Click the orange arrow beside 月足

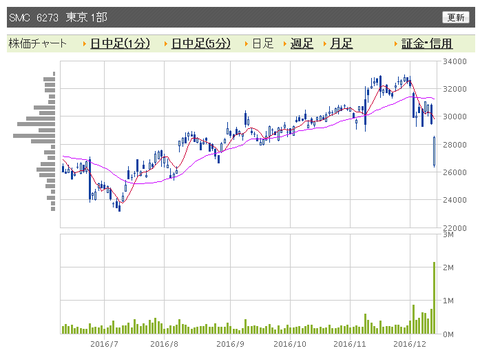coord(324,44)
